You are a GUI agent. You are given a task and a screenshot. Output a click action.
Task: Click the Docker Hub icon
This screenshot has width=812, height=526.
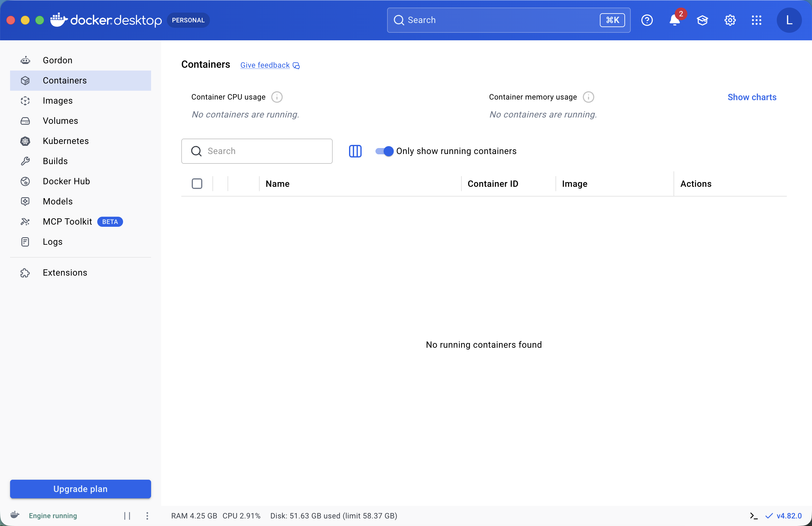coord(25,181)
